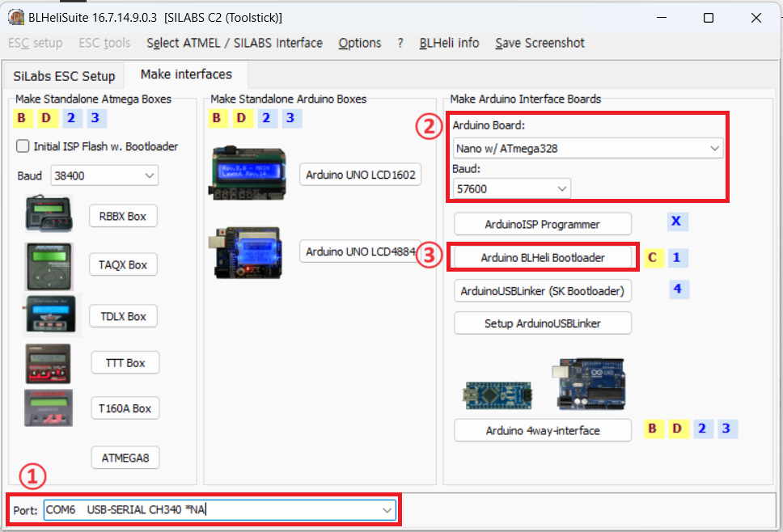Open the Arduino Board dropdown
The image size is (783, 532).
tap(588, 149)
